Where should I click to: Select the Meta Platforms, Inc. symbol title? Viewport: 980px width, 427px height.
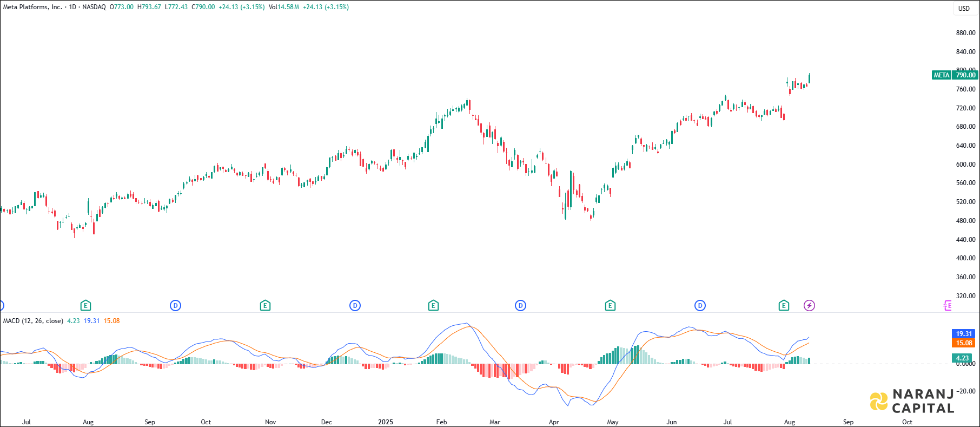click(x=32, y=7)
